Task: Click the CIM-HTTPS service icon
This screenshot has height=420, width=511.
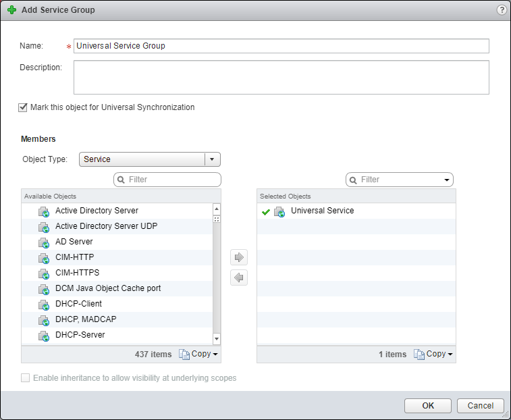Action: coord(44,273)
